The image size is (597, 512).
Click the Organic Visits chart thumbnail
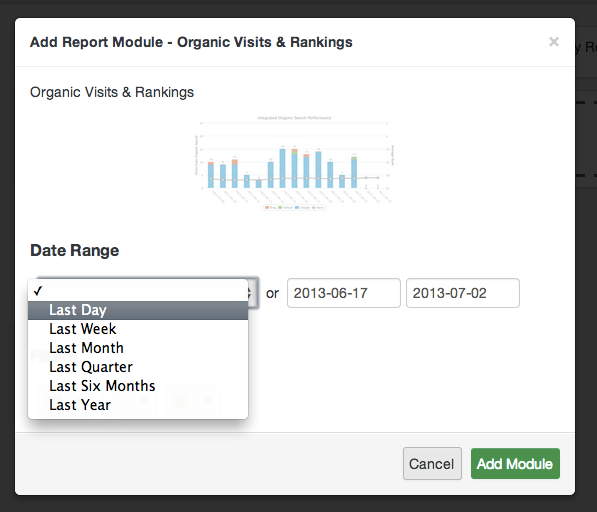pos(294,163)
